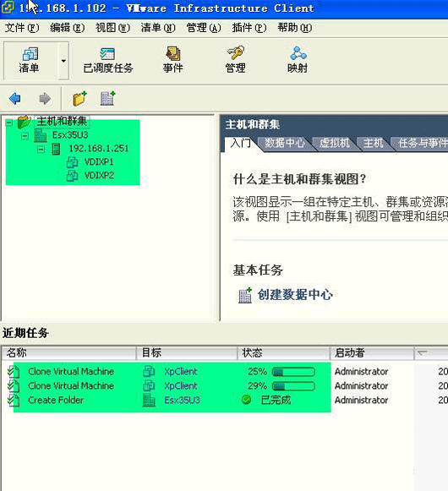Select VDIXP1 virtual machine in tree
The width and height of the screenshot is (448, 491).
point(99,162)
